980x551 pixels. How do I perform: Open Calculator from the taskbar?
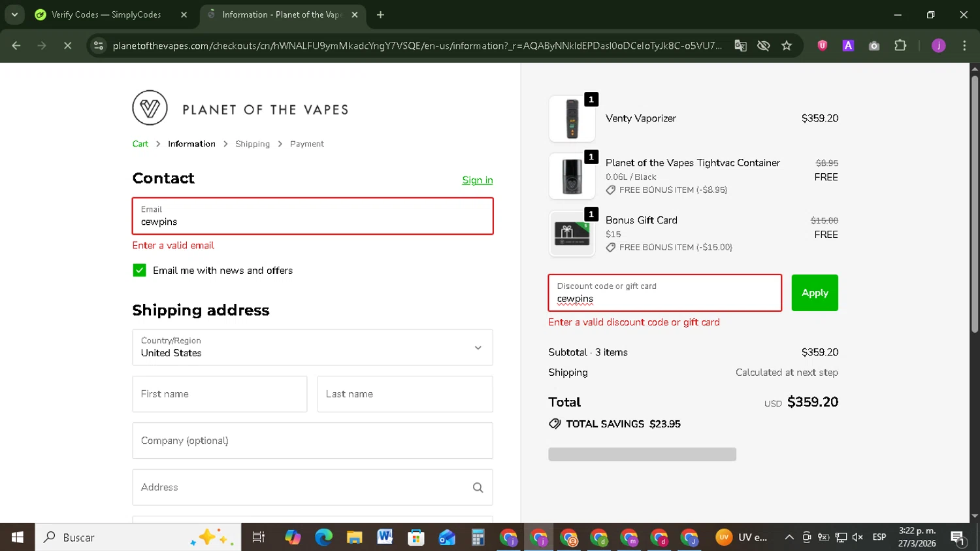pos(478,537)
